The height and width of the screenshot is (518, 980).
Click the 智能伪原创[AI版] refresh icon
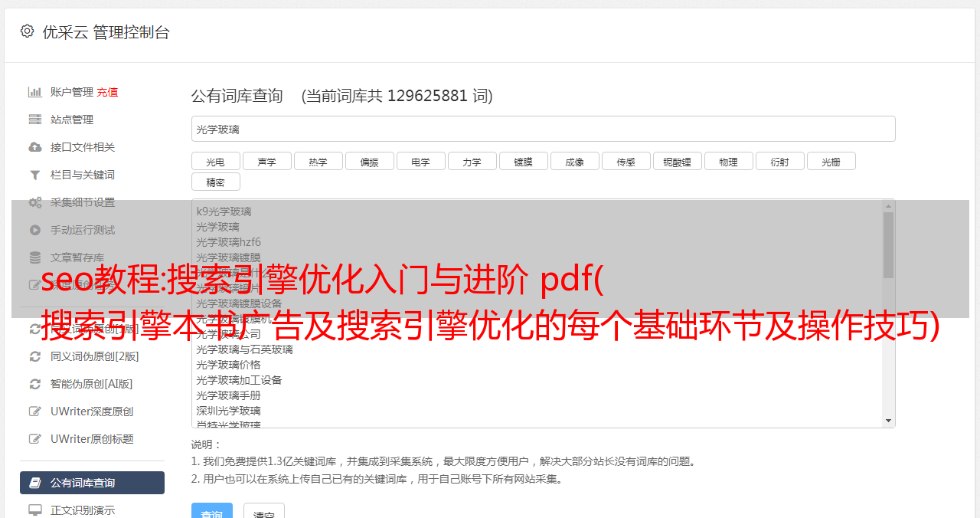pyautogui.click(x=34, y=384)
